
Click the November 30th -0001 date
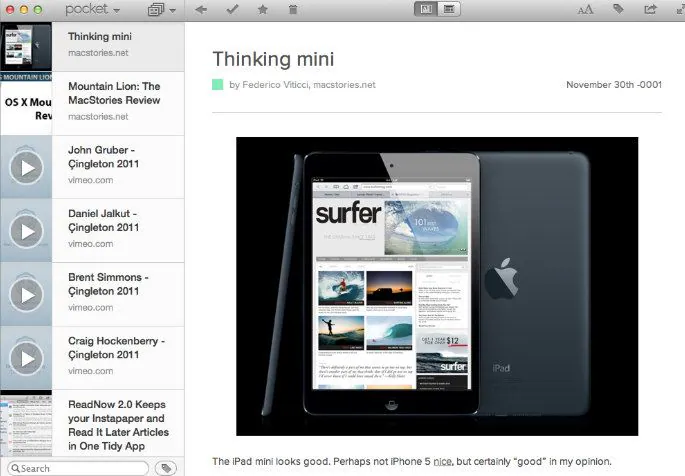pos(614,85)
